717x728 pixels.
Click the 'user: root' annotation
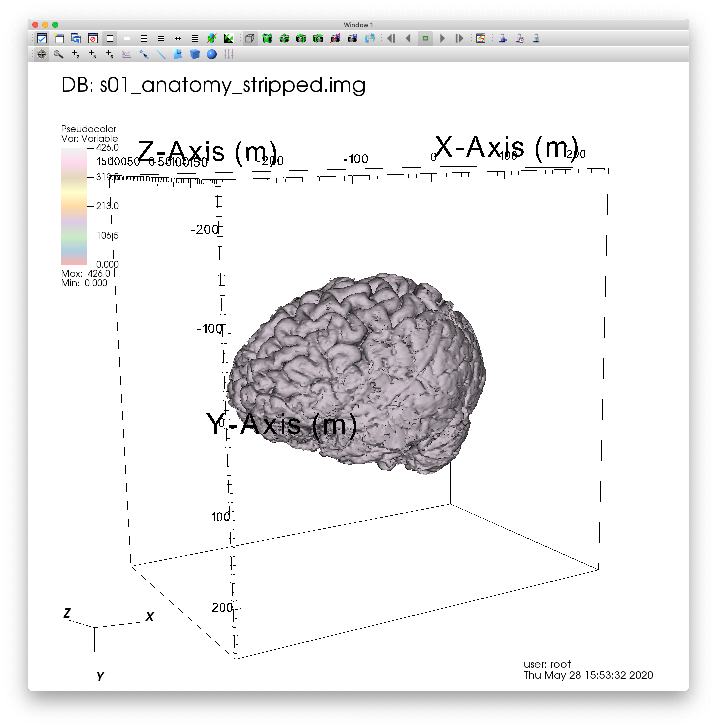tap(547, 664)
